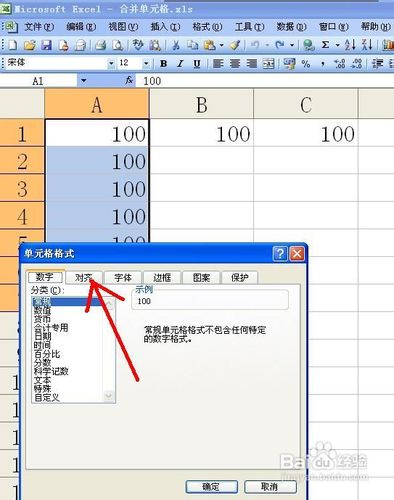Select 文本 in category list

[42, 380]
